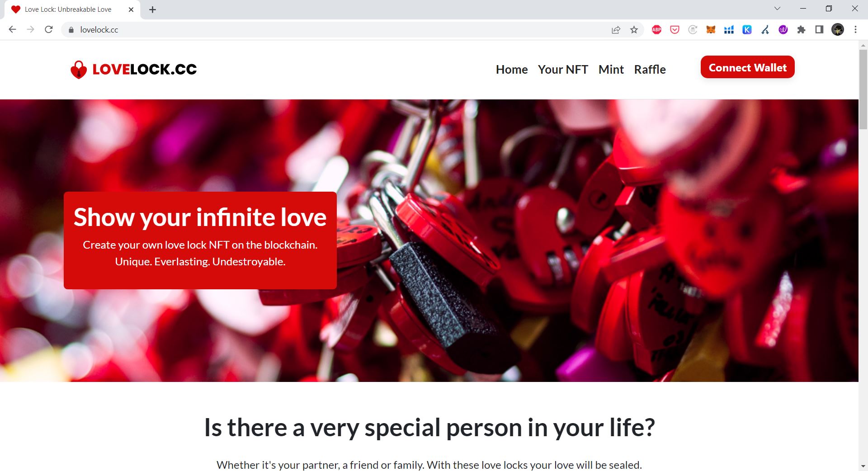Reload the lovelock.cc page
The width and height of the screenshot is (868, 471).
click(x=49, y=30)
